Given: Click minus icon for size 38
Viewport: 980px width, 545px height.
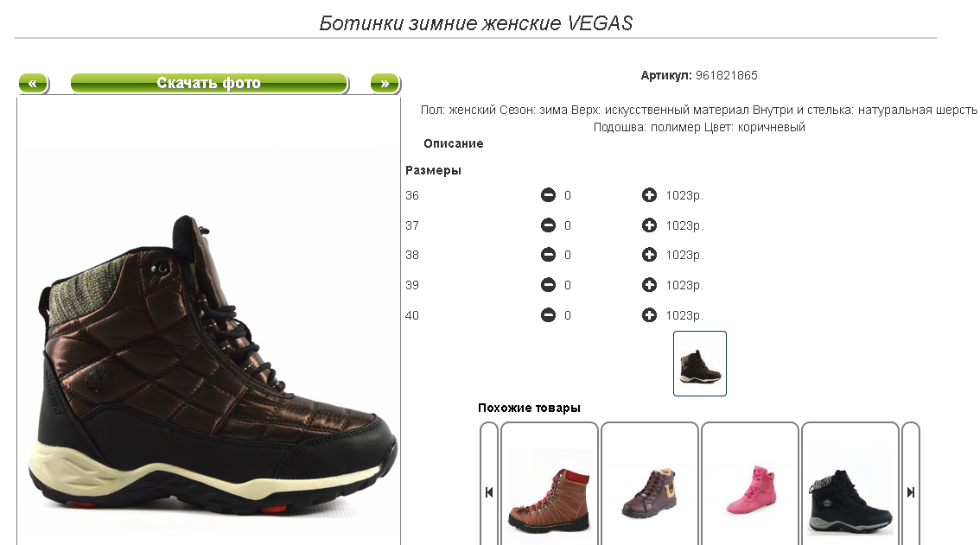Looking at the screenshot, I should 548,255.
